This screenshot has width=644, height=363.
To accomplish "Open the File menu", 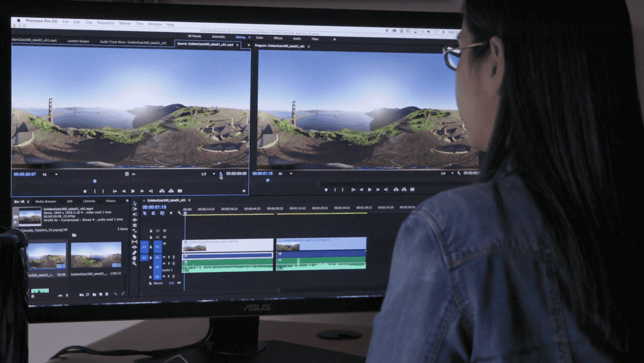I will click(x=66, y=22).
